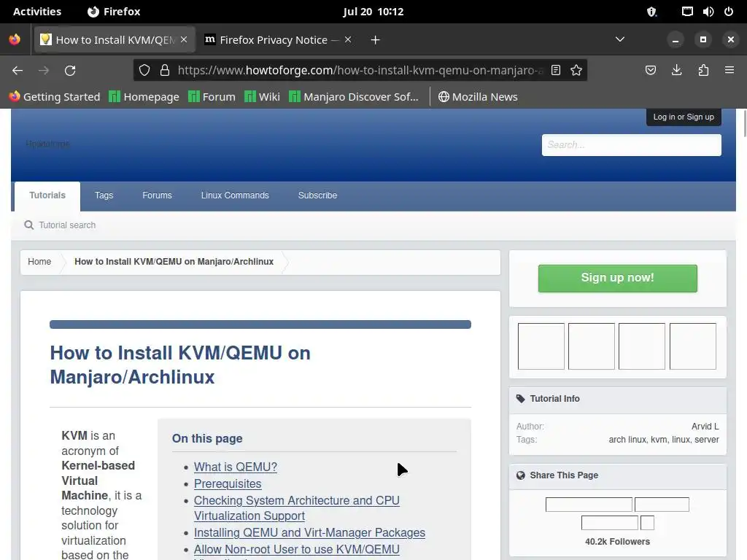The image size is (747, 560).
Task: Open the Forum bookmark
Action: click(x=212, y=97)
